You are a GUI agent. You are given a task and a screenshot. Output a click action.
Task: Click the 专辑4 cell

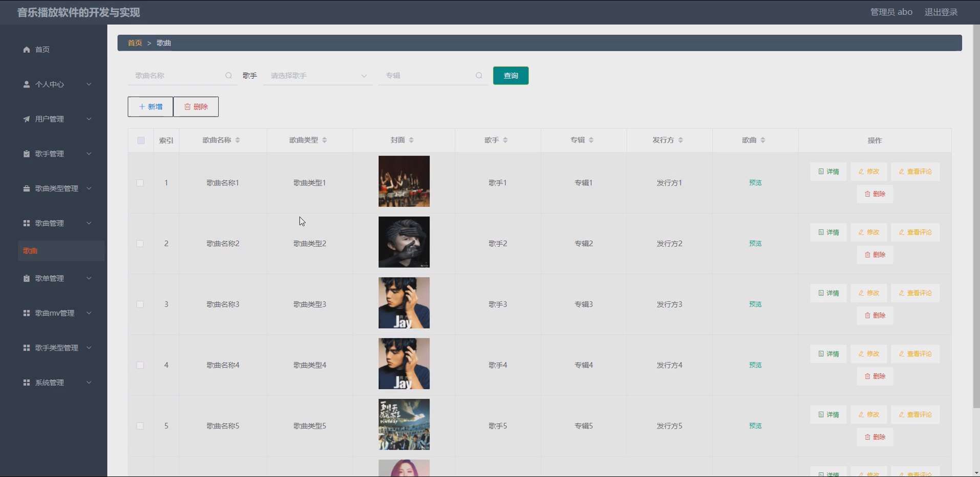pyautogui.click(x=583, y=365)
